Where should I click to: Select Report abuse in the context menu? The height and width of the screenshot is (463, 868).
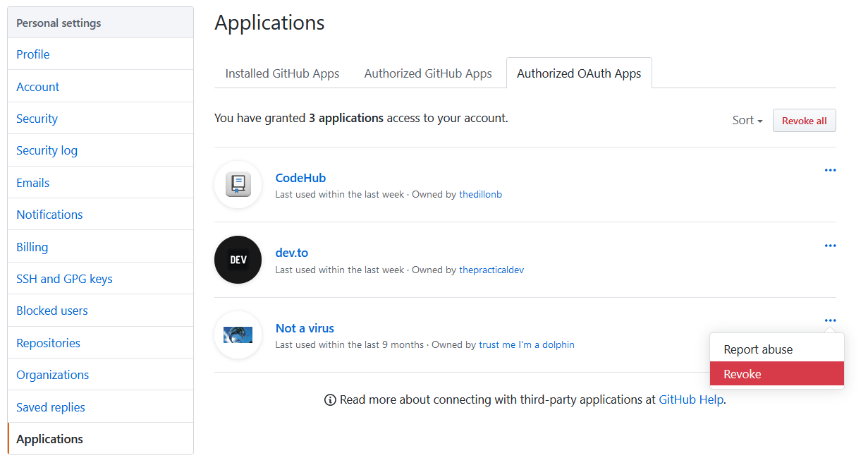759,349
